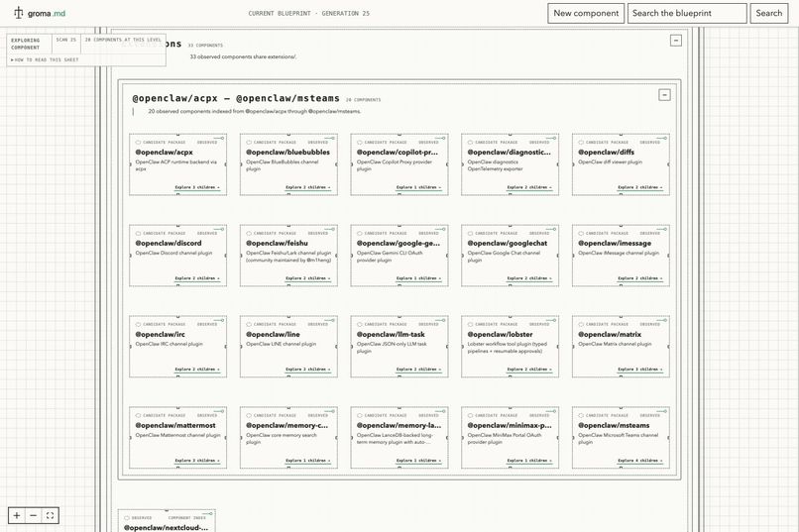Explore children of @openclaw/google-ge...
This screenshot has height=532, width=799.
point(419,279)
